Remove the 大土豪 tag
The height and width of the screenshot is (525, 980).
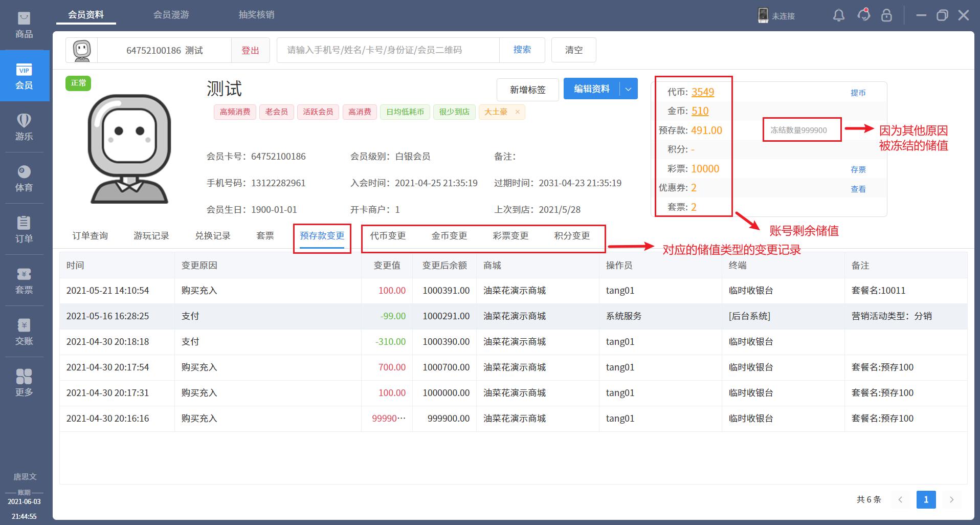pyautogui.click(x=517, y=112)
